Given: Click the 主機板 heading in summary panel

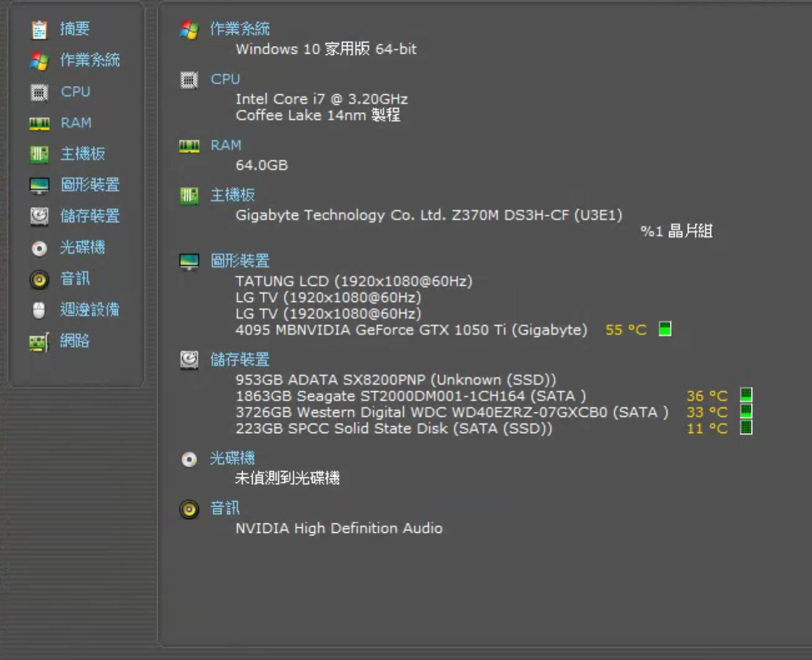Looking at the screenshot, I should 232,195.
